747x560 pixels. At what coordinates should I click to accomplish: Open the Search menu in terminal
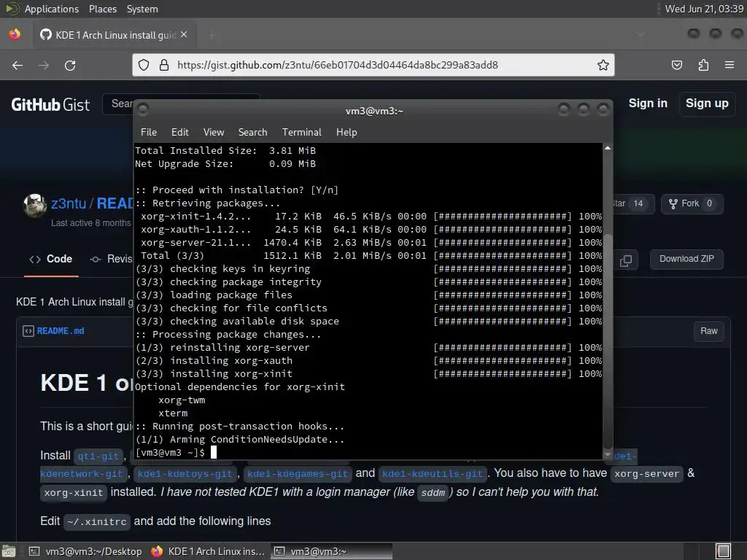pos(252,133)
